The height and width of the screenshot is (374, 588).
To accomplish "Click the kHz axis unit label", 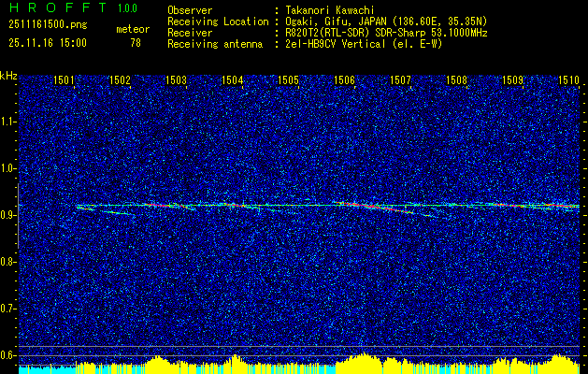I will [x=8, y=75].
